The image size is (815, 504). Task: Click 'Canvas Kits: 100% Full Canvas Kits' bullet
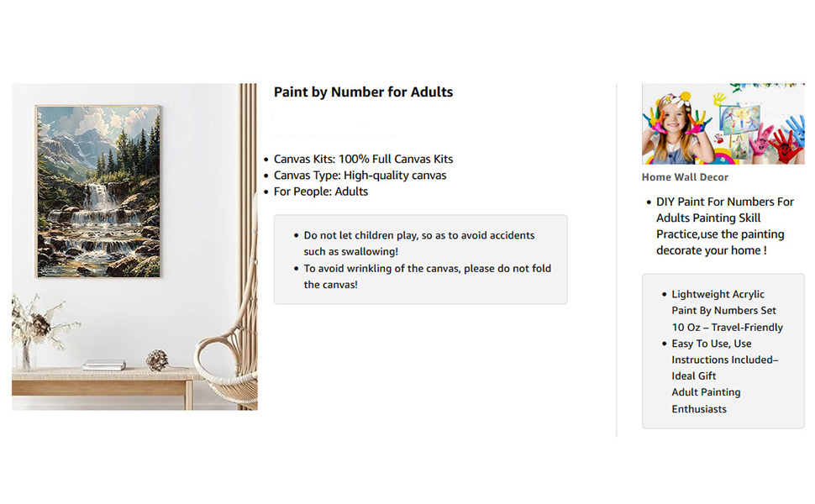click(363, 159)
